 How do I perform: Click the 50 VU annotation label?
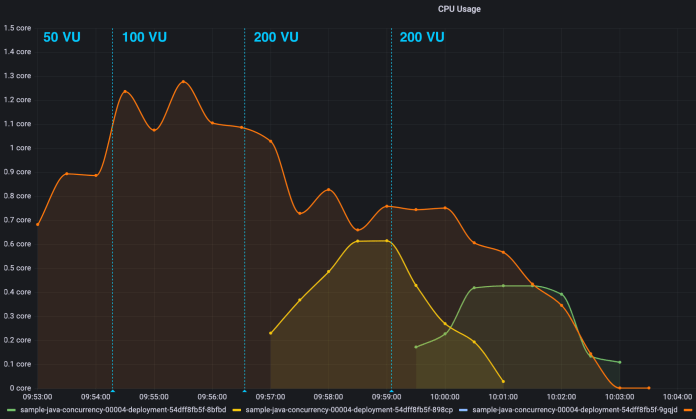tap(61, 37)
